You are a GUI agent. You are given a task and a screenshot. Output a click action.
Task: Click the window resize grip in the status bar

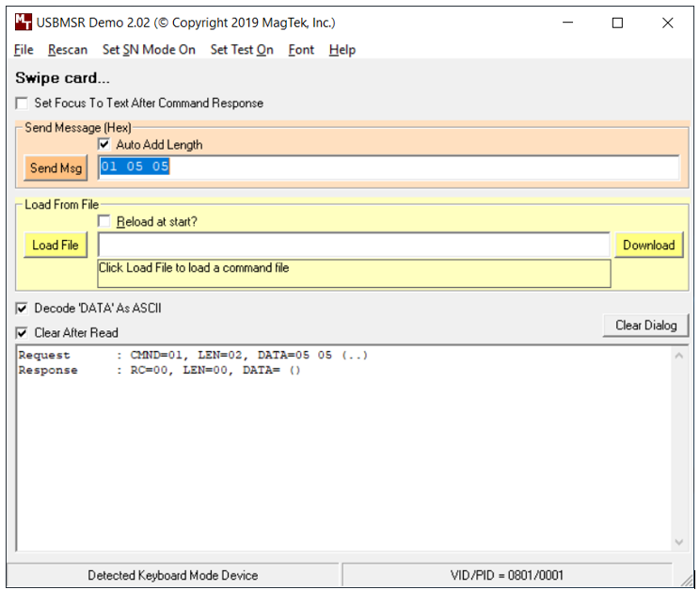[686, 579]
